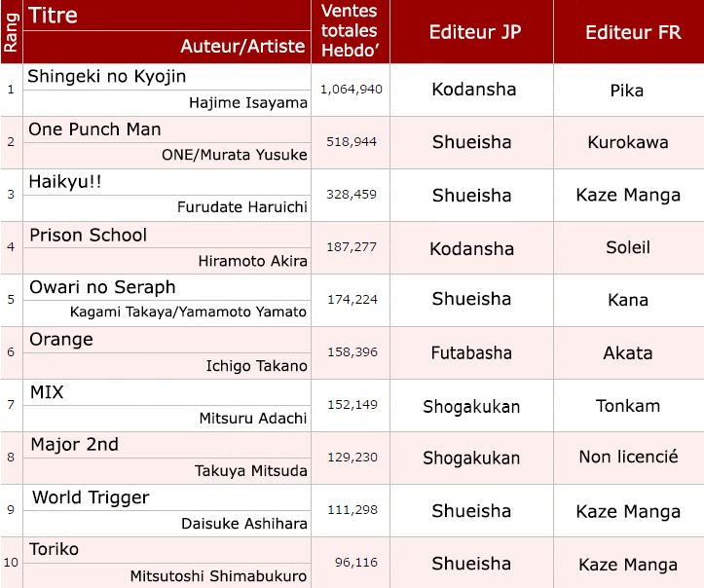Click 'Soleil' publisher cell
The image size is (704, 588).
pos(628,247)
